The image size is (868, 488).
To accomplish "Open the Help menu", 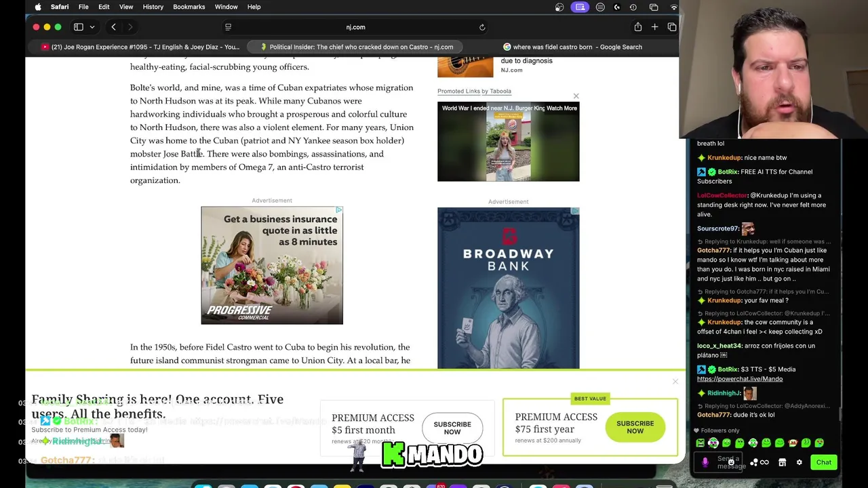I will pyautogui.click(x=254, y=7).
